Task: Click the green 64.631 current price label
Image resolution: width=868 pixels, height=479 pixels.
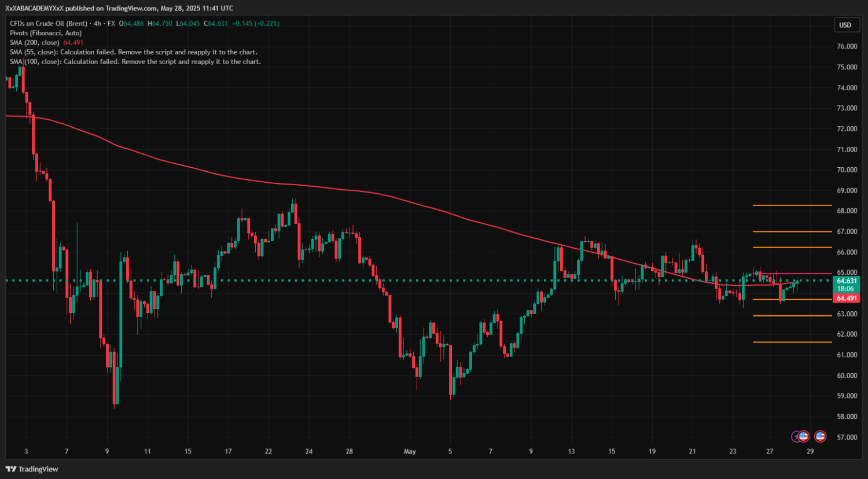Action: (847, 281)
